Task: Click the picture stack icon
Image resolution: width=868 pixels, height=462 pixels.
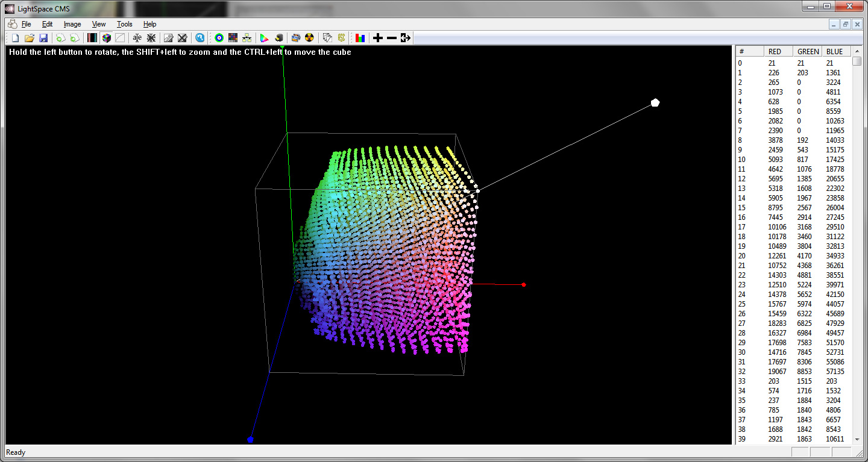Action: [x=296, y=38]
